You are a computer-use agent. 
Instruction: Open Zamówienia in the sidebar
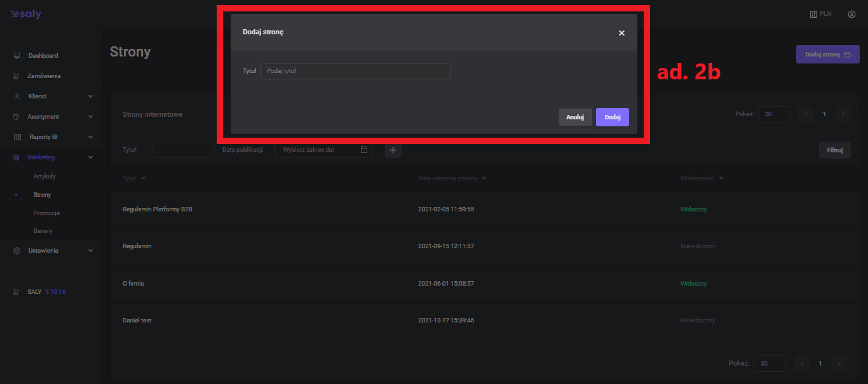coord(44,76)
